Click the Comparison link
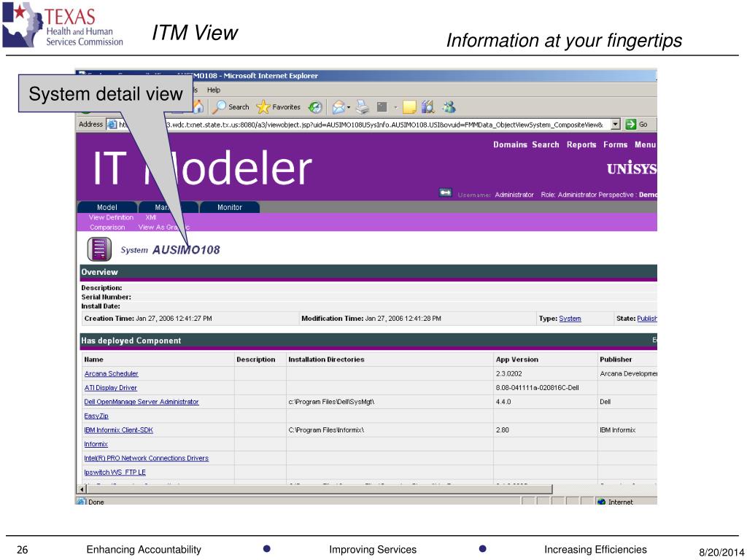Viewport: 747px width, 560px height. (107, 227)
